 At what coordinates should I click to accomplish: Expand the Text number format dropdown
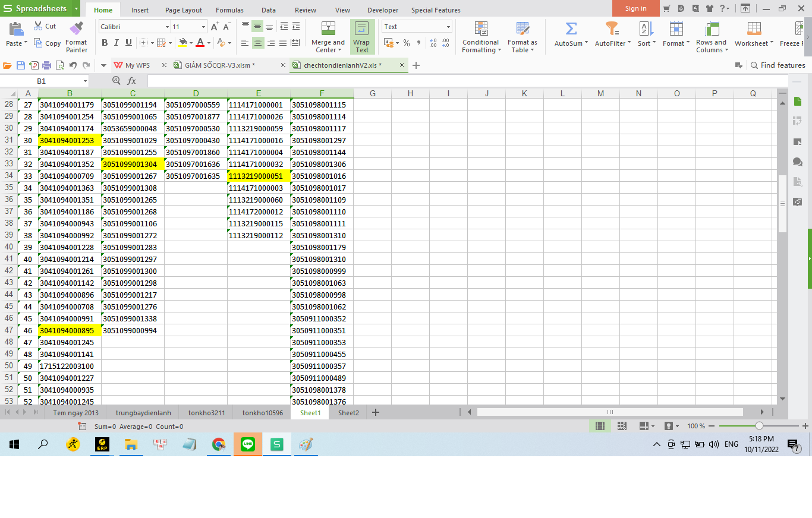coord(448,27)
